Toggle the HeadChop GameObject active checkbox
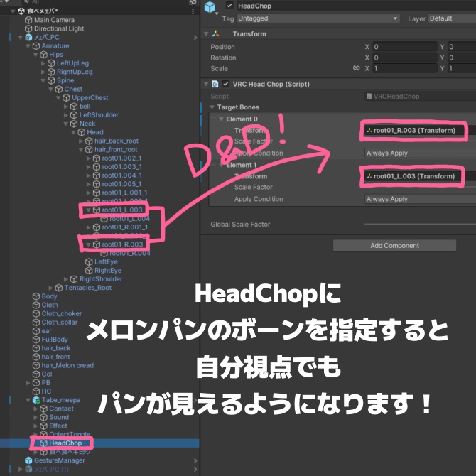The height and width of the screenshot is (476, 476). (x=229, y=6)
